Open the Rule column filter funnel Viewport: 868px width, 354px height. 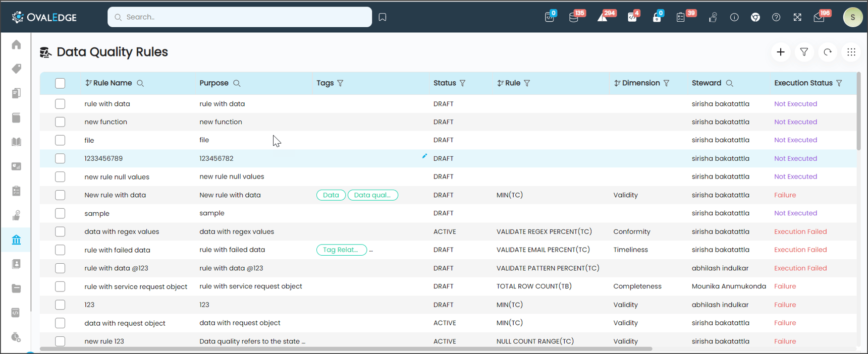527,83
